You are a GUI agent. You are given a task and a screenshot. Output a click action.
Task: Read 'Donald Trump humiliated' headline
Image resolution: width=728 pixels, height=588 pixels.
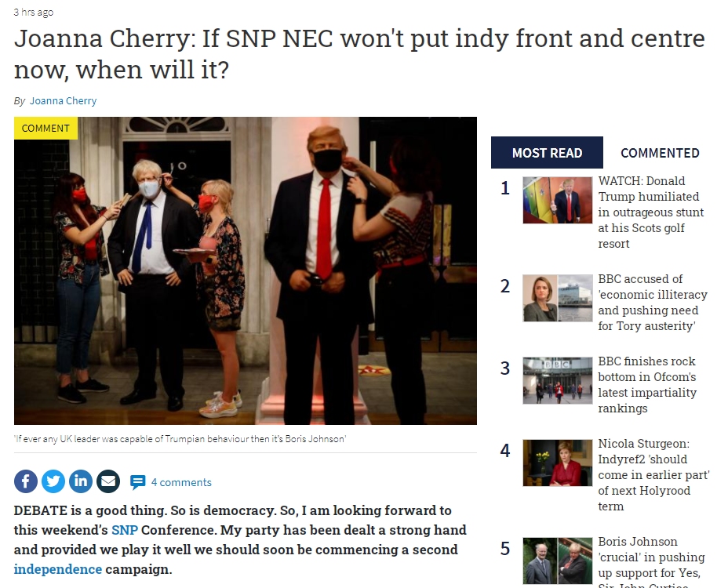click(x=651, y=212)
